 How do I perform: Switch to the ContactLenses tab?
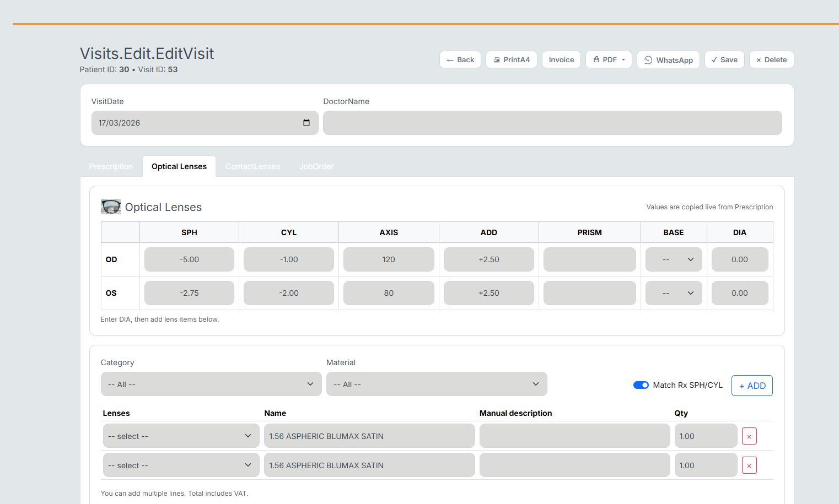[252, 166]
